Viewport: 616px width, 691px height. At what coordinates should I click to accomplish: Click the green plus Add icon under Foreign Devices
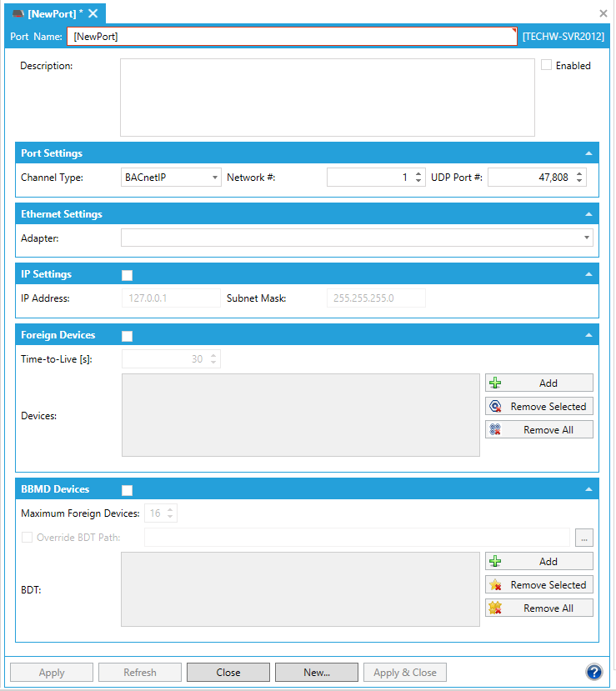tap(495, 383)
